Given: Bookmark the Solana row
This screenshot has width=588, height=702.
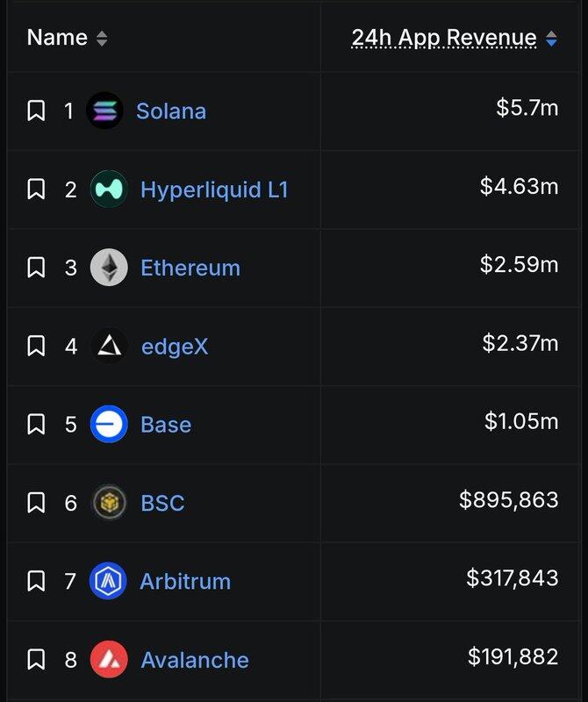Looking at the screenshot, I should [x=36, y=111].
